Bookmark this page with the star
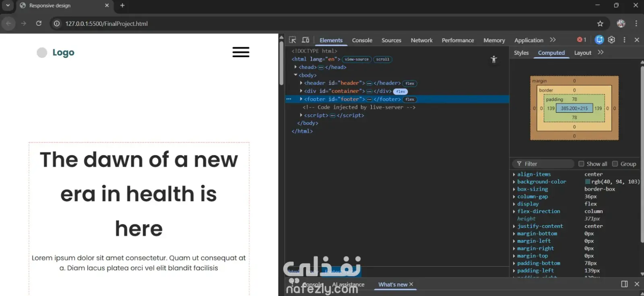 pyautogui.click(x=600, y=24)
